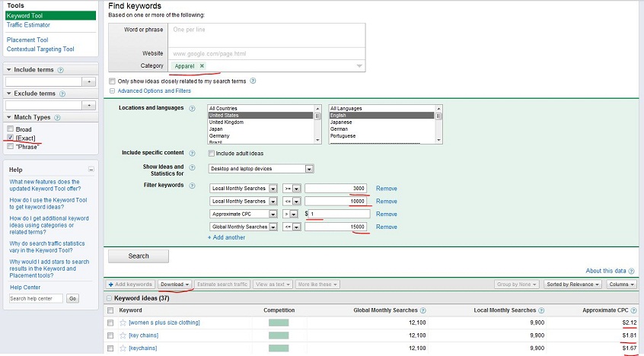Select Japan in countries list
Viewport: 644px width, 356px height.
click(215, 129)
